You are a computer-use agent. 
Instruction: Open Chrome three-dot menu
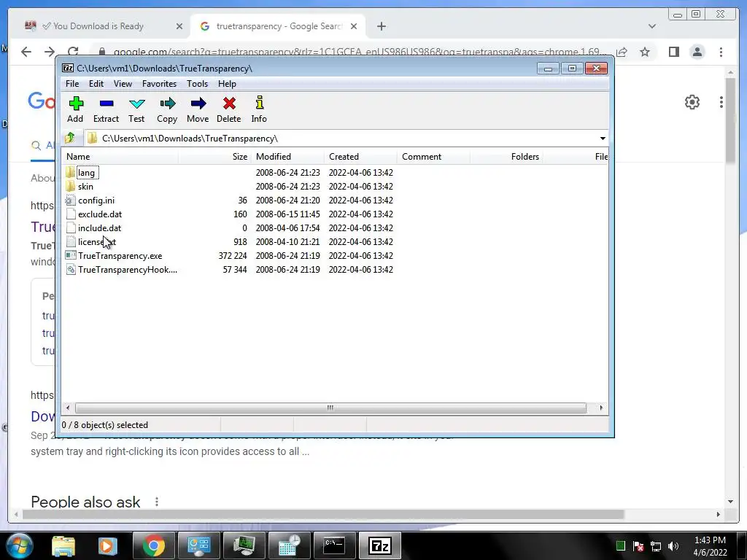(x=721, y=52)
